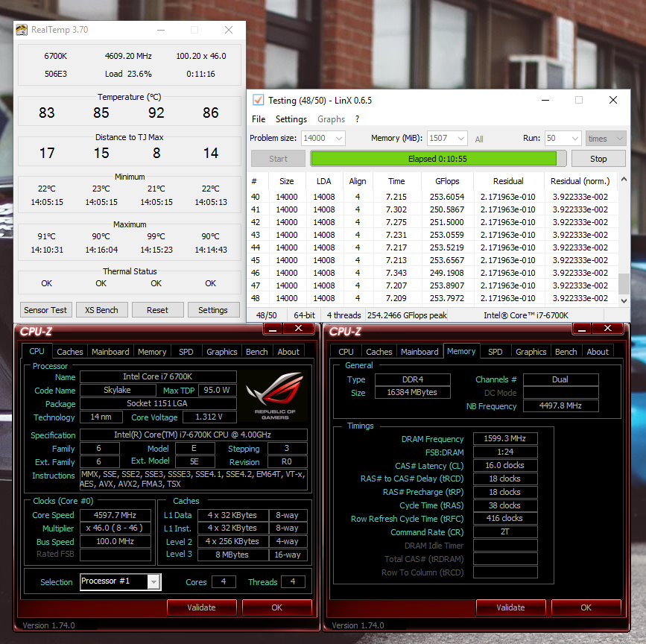Switch to About tab in left CPU-Z

pos(288,352)
